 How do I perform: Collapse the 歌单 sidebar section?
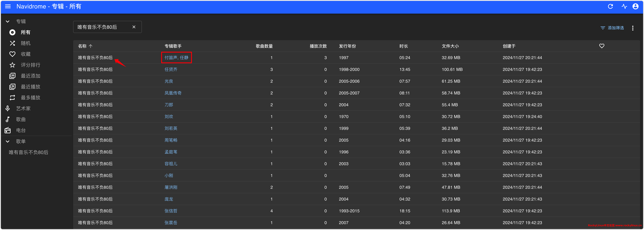click(x=8, y=141)
